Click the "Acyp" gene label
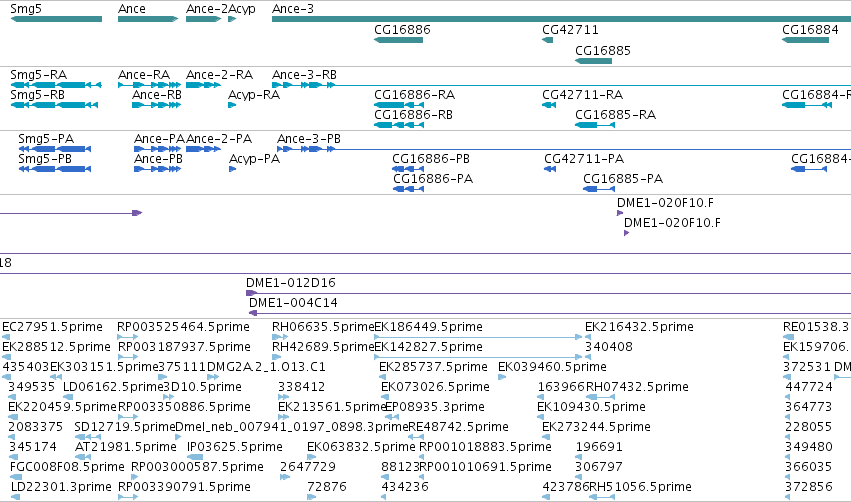 pyautogui.click(x=242, y=9)
